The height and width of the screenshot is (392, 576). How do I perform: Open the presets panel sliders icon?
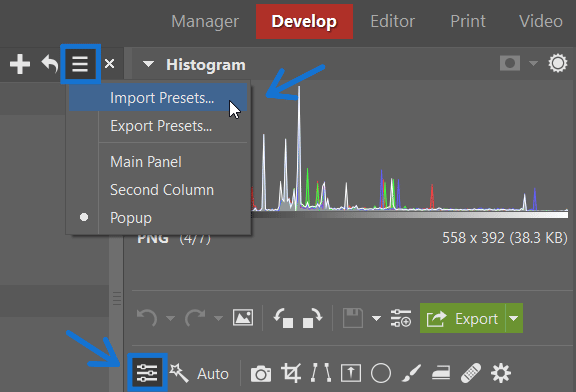point(147,373)
